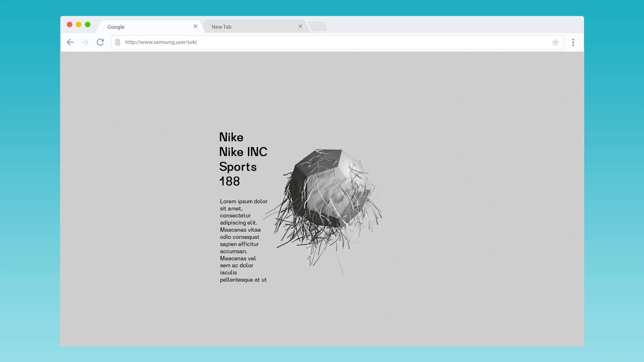Viewport: 644px width, 362px height.
Task: Close the New Tab tab
Action: (300, 26)
